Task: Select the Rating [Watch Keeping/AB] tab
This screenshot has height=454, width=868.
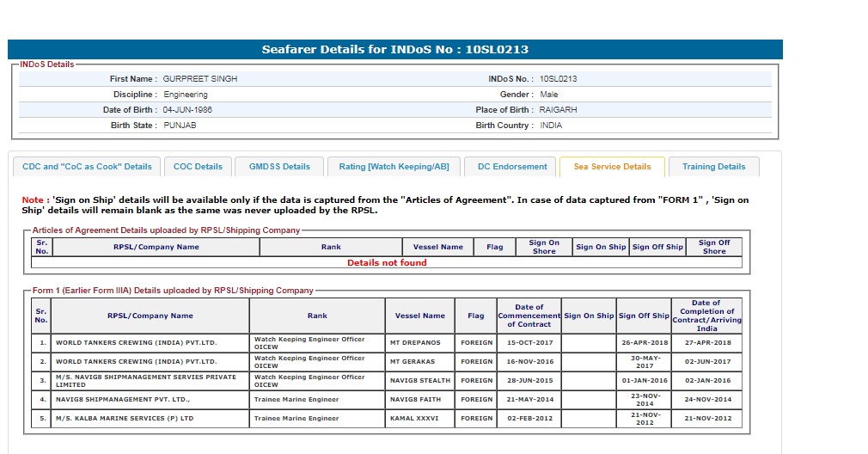Action: pyautogui.click(x=394, y=167)
